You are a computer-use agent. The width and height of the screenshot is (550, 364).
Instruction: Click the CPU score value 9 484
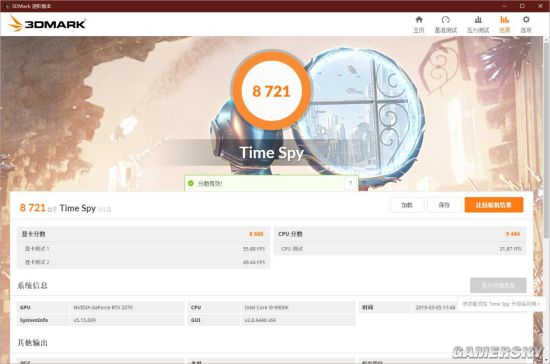point(513,234)
